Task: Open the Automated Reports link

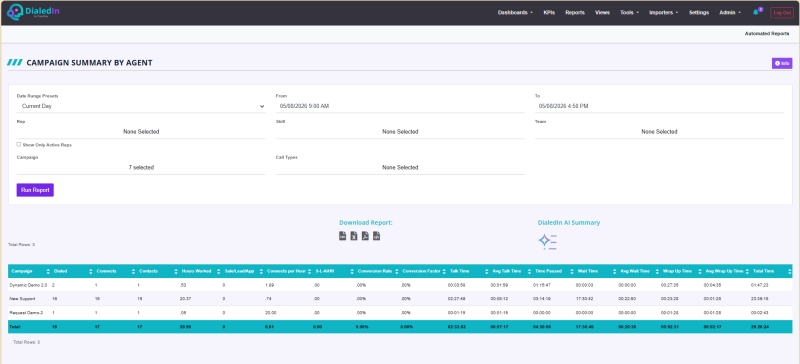Action: [x=767, y=34]
